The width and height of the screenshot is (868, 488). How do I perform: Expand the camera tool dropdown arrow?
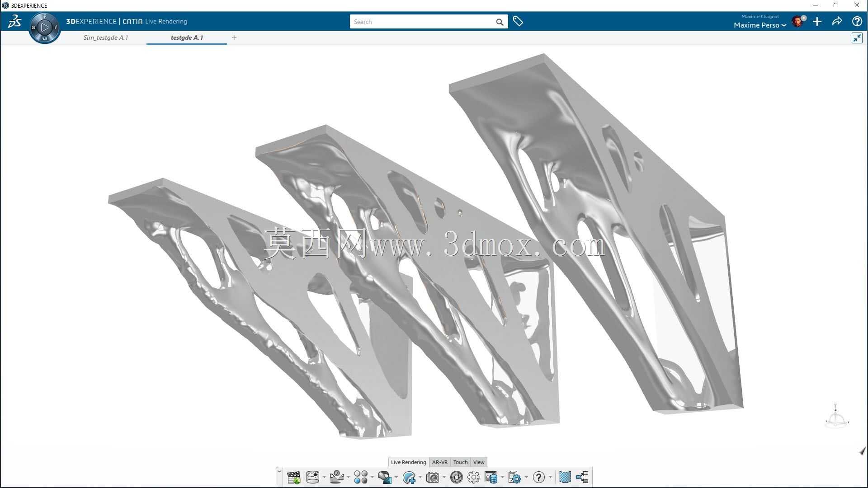coord(444,477)
